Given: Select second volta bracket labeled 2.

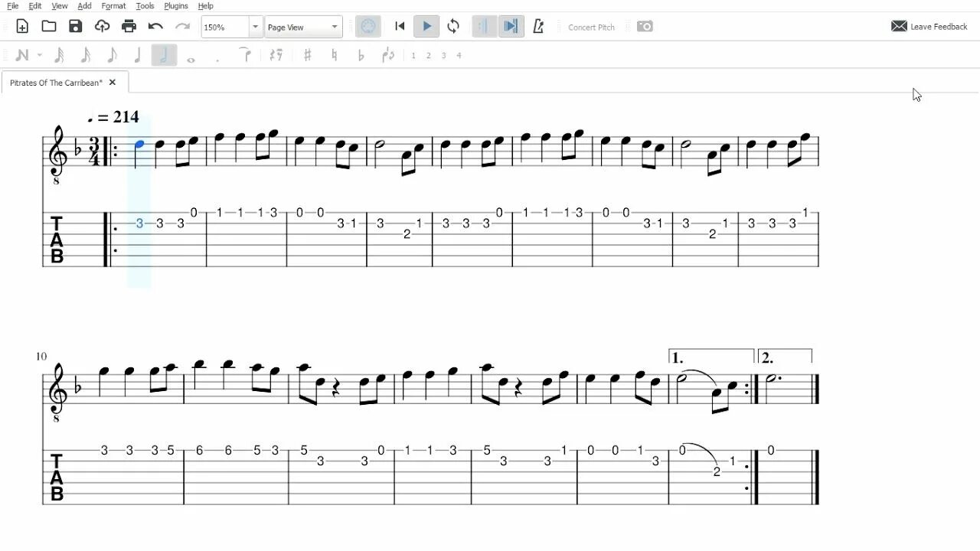Looking at the screenshot, I should coord(785,357).
